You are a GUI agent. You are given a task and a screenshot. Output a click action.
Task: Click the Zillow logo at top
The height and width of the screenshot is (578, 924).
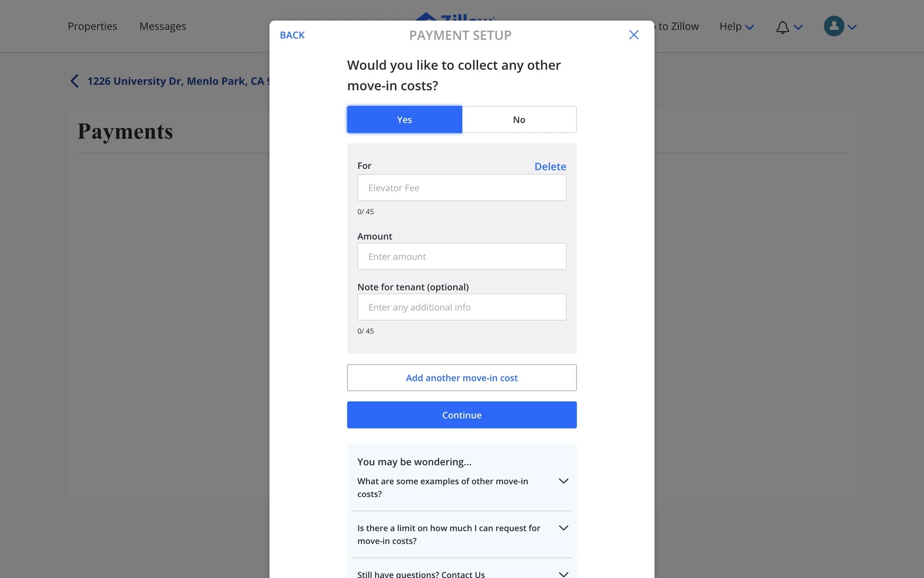tap(455, 16)
